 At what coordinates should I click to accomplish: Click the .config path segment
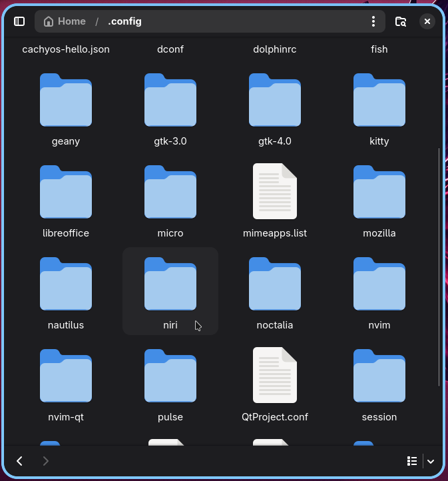pyautogui.click(x=124, y=21)
